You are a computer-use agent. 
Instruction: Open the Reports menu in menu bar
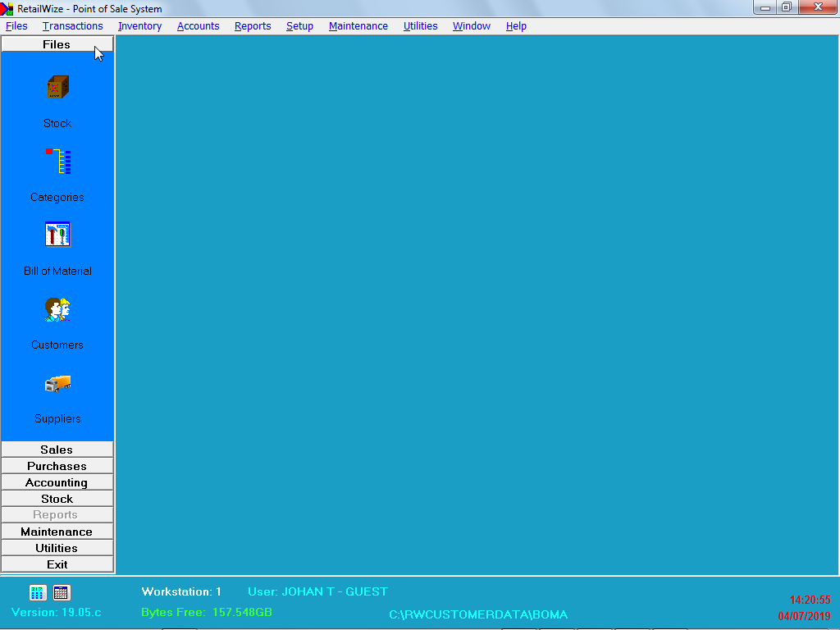(253, 26)
